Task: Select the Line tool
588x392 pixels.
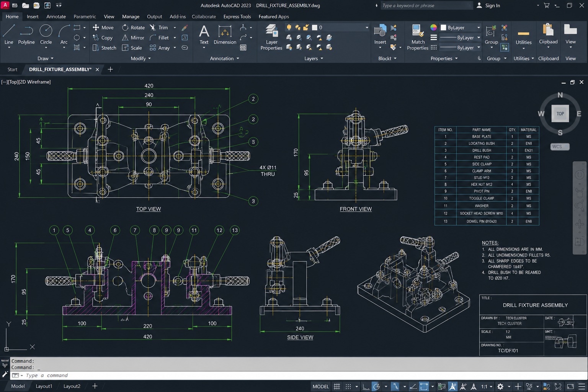Action: (x=9, y=34)
